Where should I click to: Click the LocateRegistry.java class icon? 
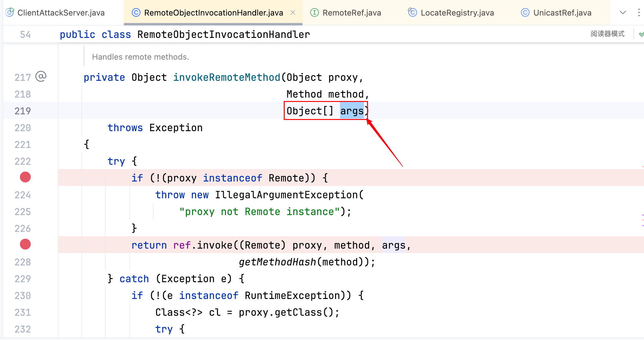[x=412, y=12]
